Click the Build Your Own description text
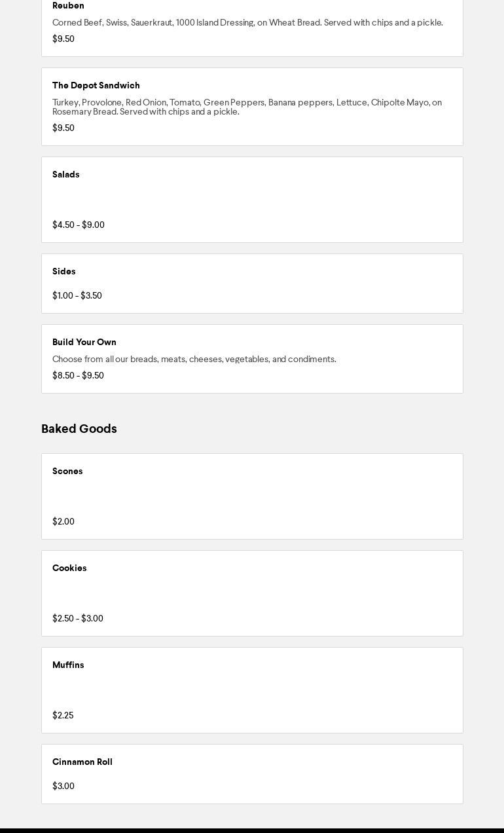Viewport: 504px width, 833px height. pos(194,360)
